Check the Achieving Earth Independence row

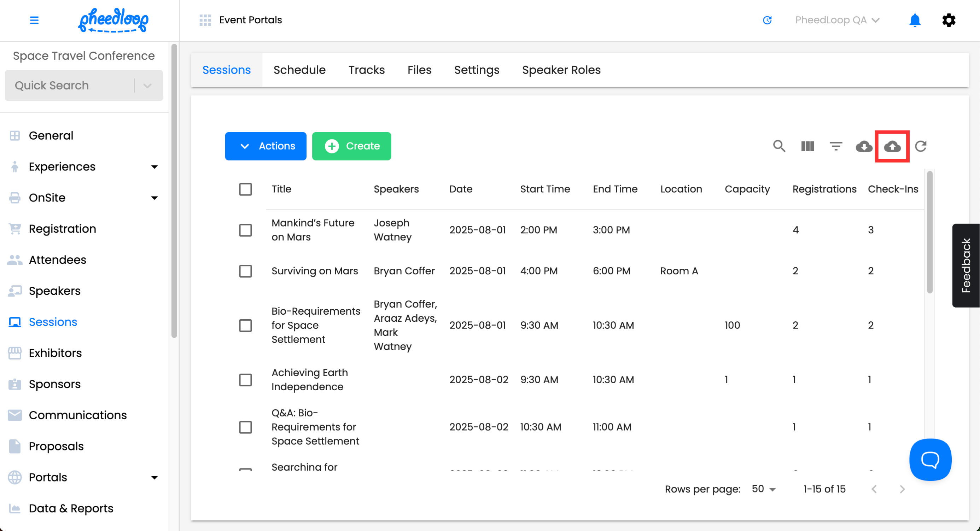[245, 380]
